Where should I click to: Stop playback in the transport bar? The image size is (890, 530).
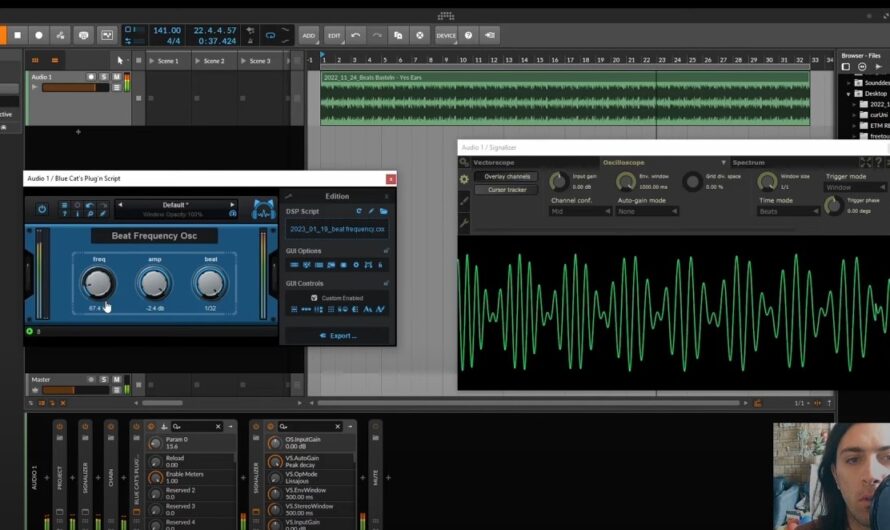click(x=18, y=35)
